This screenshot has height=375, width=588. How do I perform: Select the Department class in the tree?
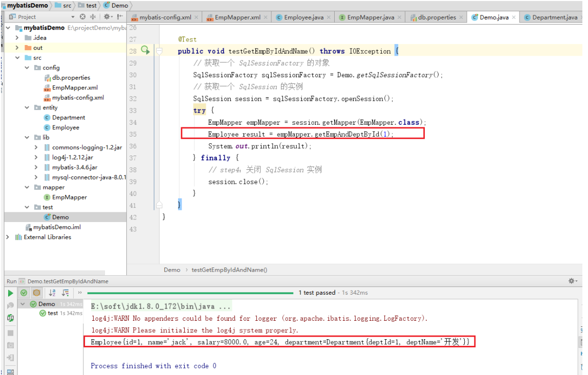point(64,117)
